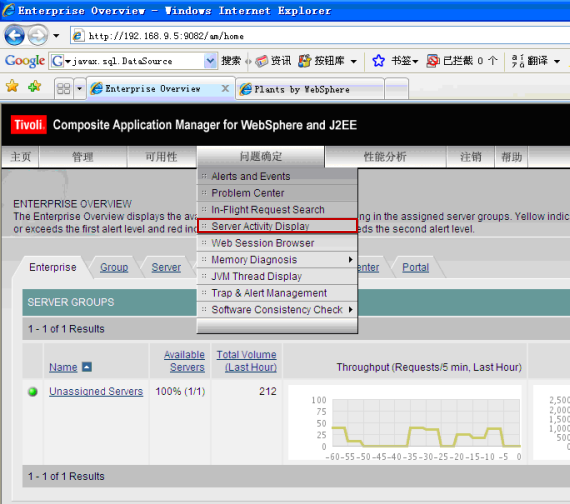Click the Quick Tabs grid icon

[64, 88]
